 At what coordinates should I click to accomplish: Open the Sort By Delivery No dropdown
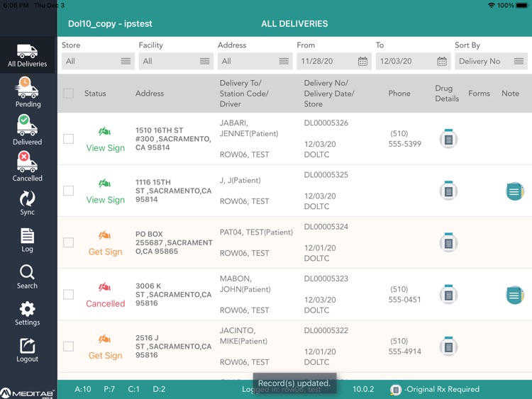click(491, 61)
